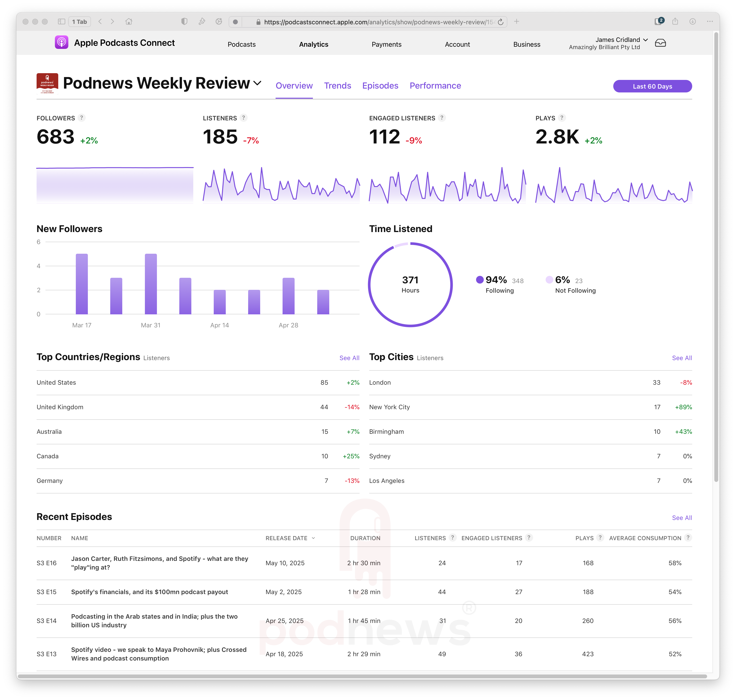Open the Podcasts menu item
This screenshot has width=736, height=700.
click(x=241, y=44)
